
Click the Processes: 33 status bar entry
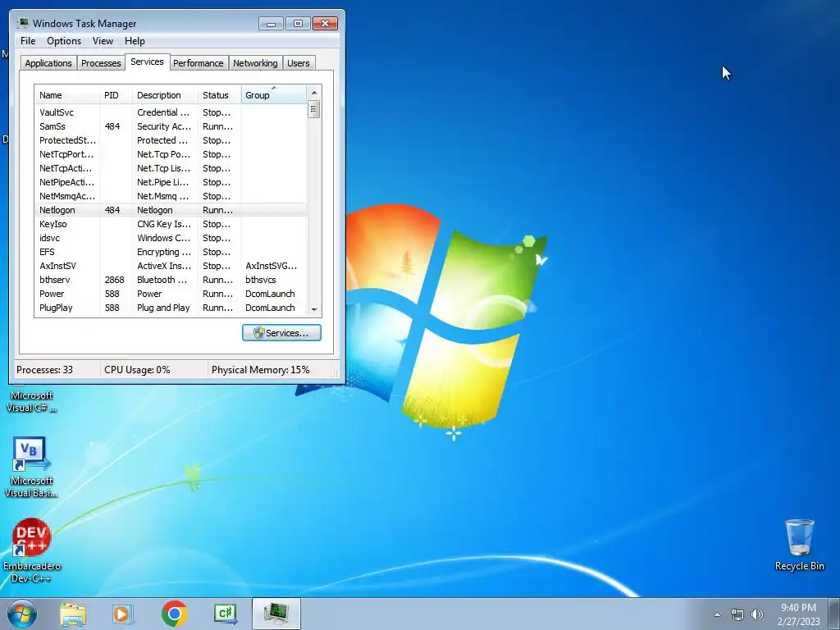coord(44,370)
